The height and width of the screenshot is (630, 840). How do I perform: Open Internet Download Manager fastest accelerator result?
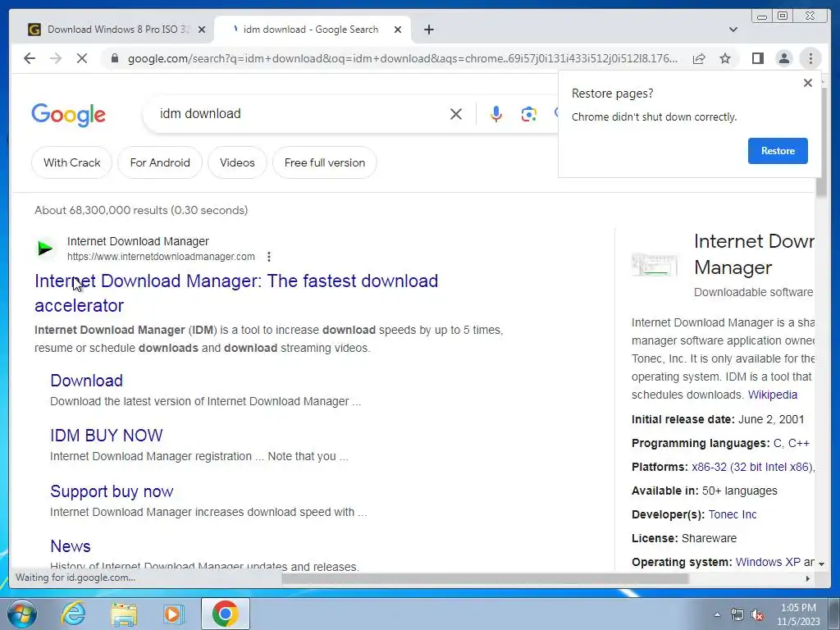coord(236,293)
